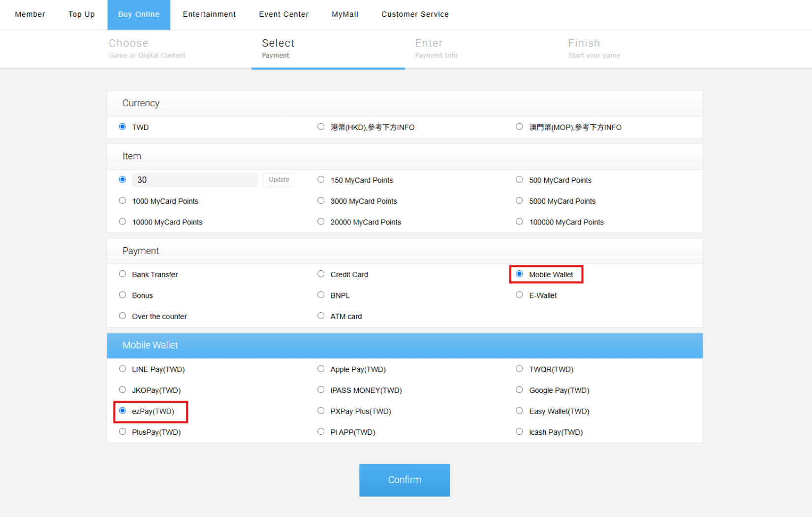Select Apple Pay(TWD) wallet
Screen dimensions: 812x517
(321, 369)
